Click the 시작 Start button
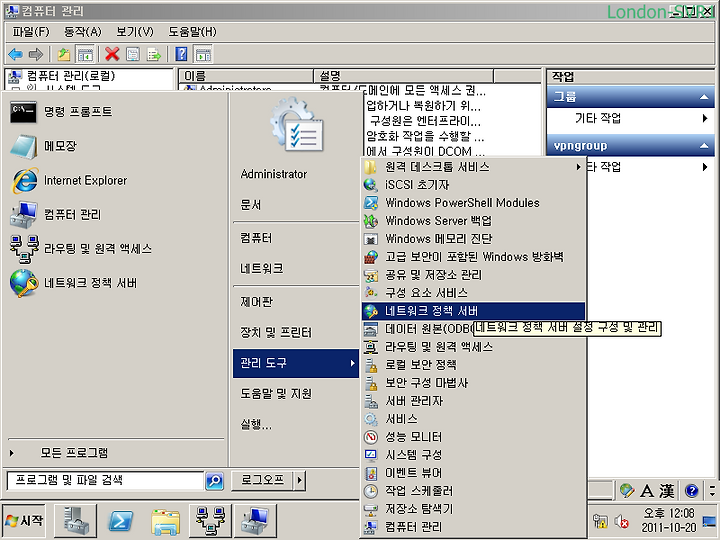This screenshot has height=540, width=720. click(x=24, y=521)
